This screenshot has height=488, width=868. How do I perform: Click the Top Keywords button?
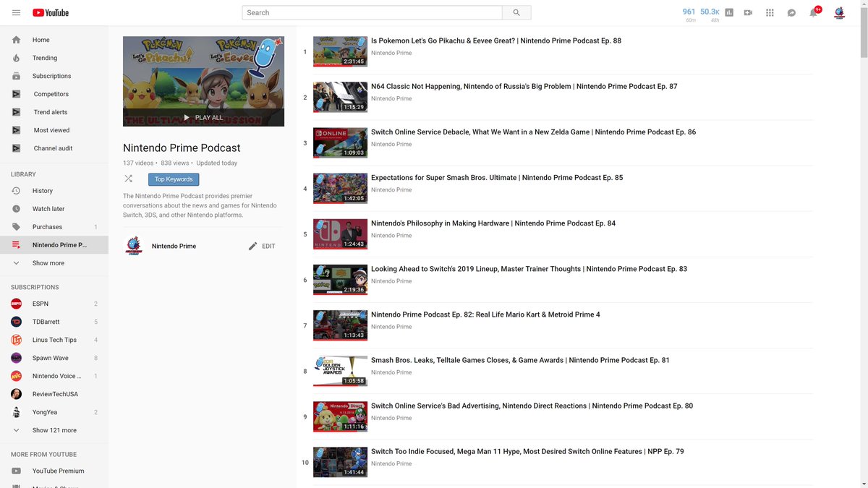pos(174,179)
